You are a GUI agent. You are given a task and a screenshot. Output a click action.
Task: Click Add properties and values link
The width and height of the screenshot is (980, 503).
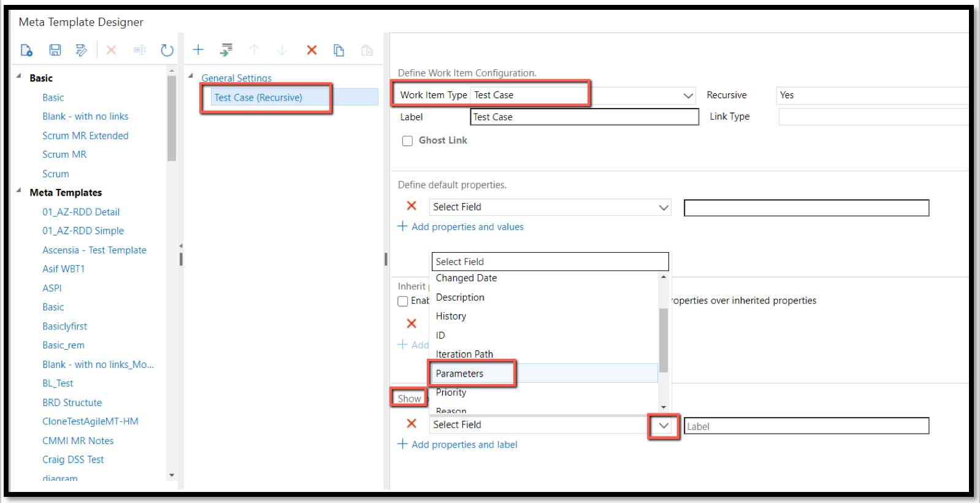pos(467,227)
